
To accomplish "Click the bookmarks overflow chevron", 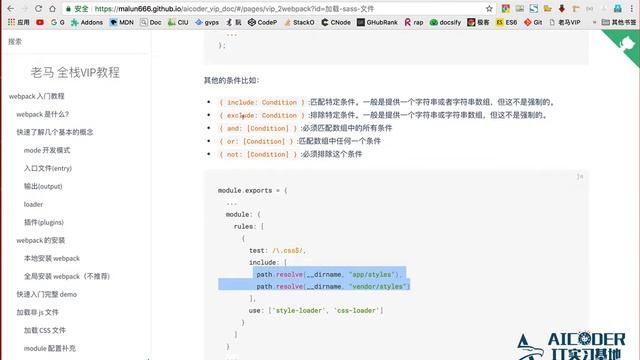I will [594, 22].
